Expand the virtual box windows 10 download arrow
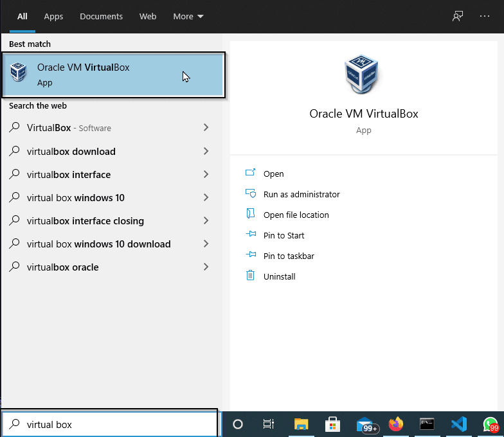 (x=206, y=244)
